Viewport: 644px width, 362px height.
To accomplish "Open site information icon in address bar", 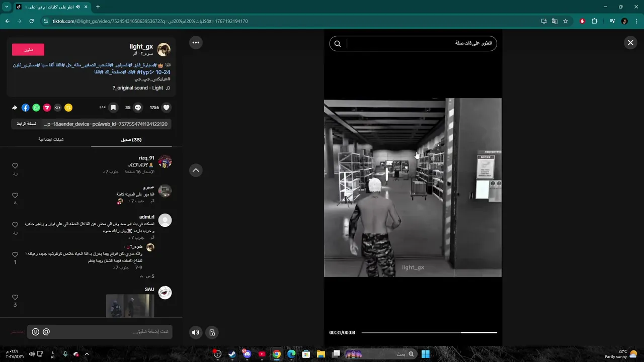I will (x=46, y=21).
